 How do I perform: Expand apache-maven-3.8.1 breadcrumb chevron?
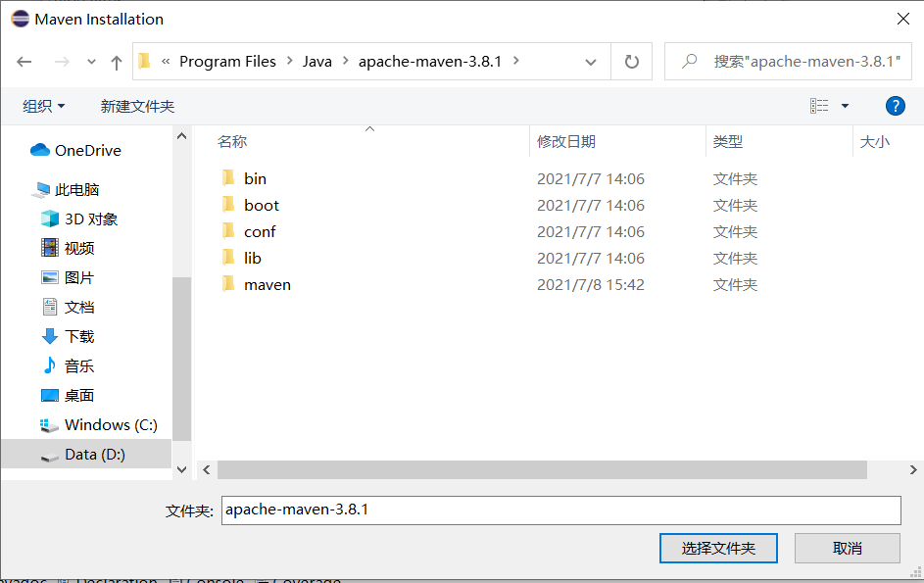[516, 61]
